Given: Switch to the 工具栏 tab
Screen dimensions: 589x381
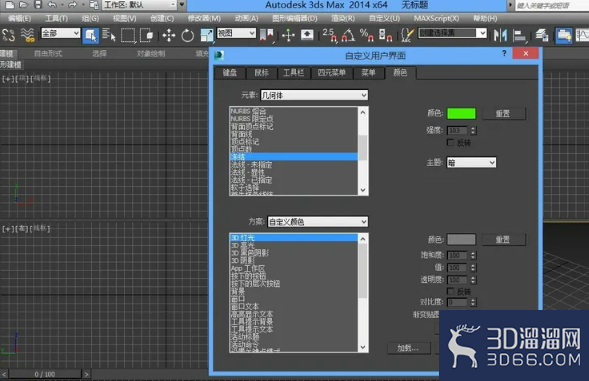Looking at the screenshot, I should pyautogui.click(x=294, y=73).
